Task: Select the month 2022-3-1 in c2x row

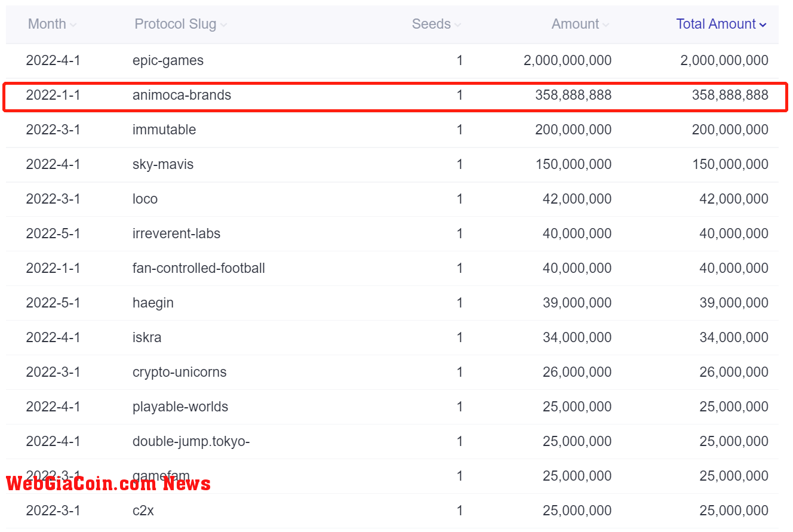Action: point(53,511)
